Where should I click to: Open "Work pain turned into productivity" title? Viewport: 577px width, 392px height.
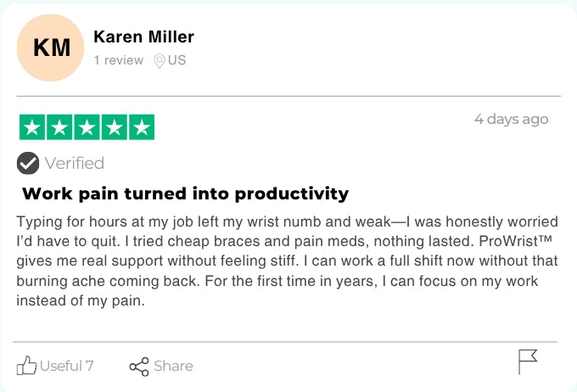pos(185,193)
